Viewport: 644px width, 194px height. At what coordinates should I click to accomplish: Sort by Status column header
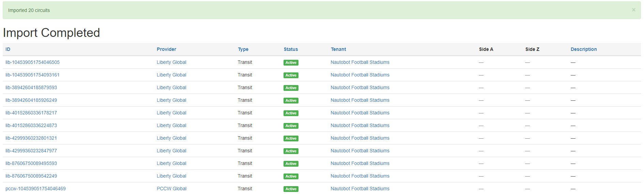pyautogui.click(x=291, y=49)
